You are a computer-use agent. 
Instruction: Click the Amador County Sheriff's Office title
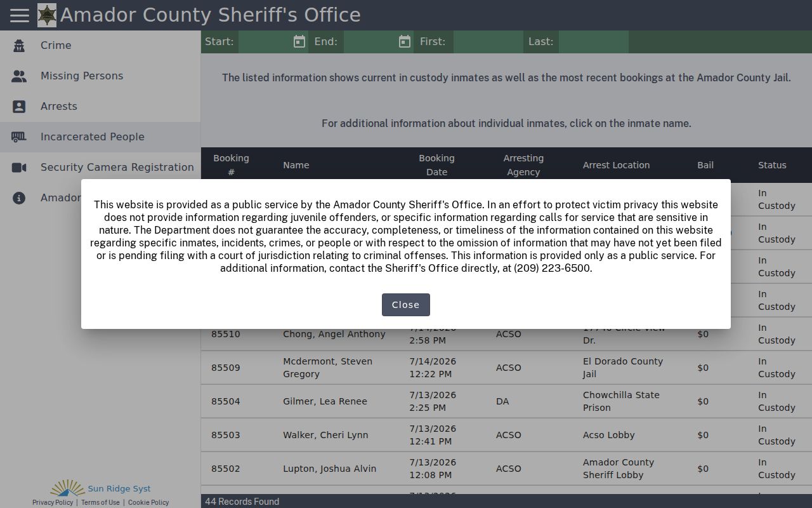click(x=210, y=15)
